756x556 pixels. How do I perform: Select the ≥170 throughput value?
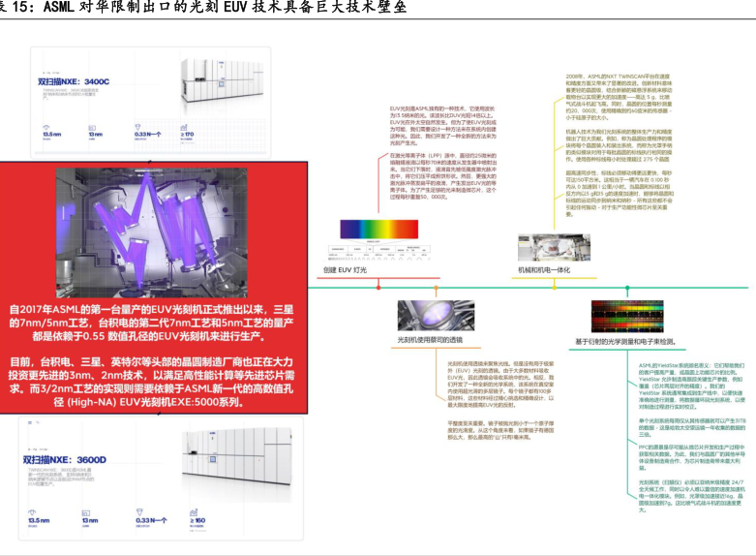point(187,135)
